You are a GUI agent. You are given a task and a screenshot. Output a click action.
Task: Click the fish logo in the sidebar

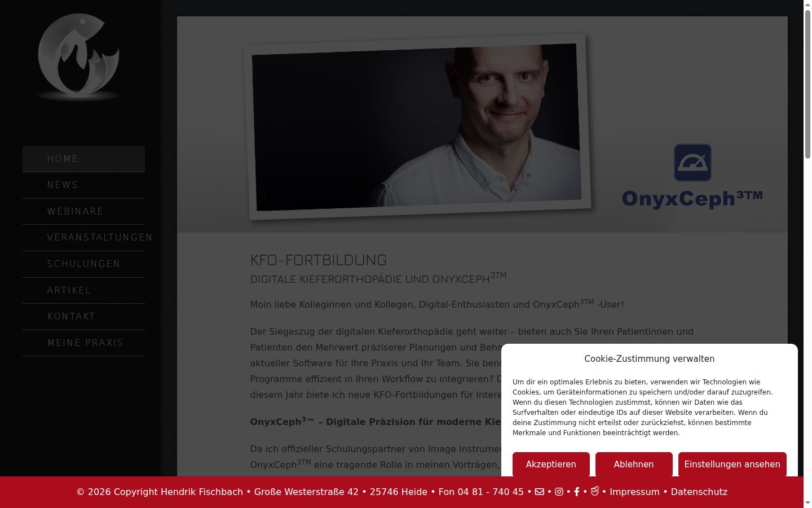tap(79, 56)
